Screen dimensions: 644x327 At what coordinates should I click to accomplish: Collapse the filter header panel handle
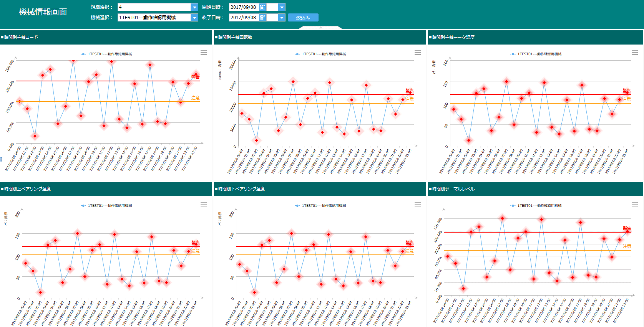pyautogui.click(x=320, y=28)
